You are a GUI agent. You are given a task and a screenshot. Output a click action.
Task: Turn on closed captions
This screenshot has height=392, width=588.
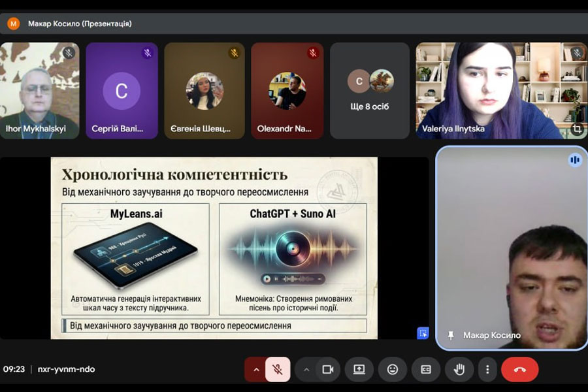(425, 370)
